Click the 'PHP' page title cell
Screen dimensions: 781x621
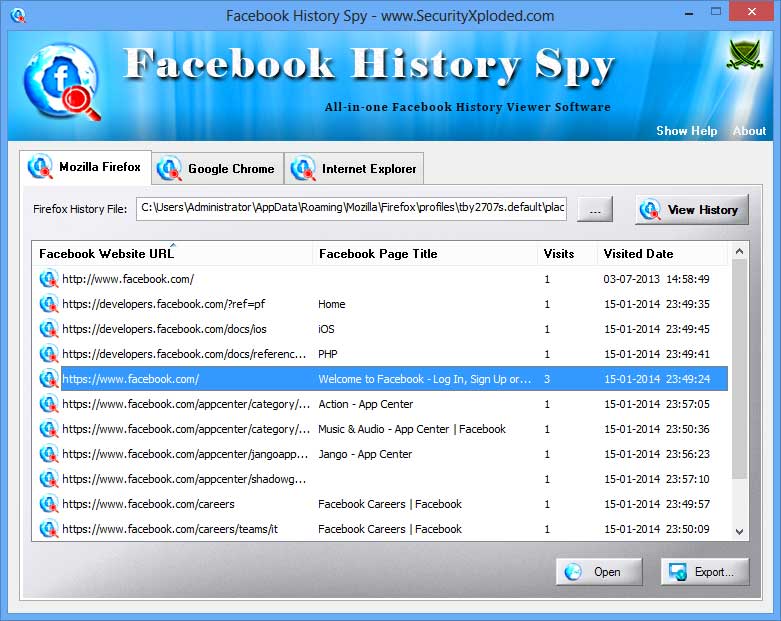(328, 354)
